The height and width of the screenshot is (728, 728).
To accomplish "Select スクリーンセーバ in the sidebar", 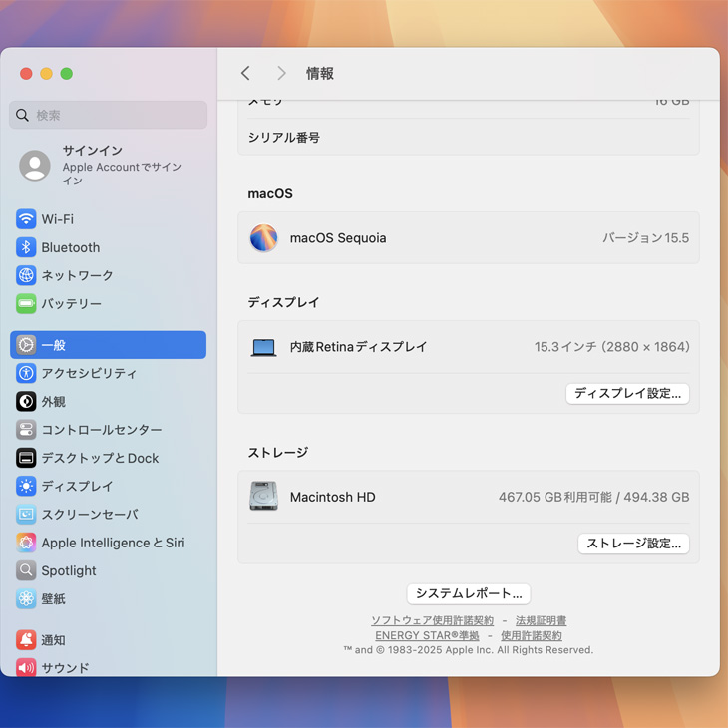I will coord(108,514).
